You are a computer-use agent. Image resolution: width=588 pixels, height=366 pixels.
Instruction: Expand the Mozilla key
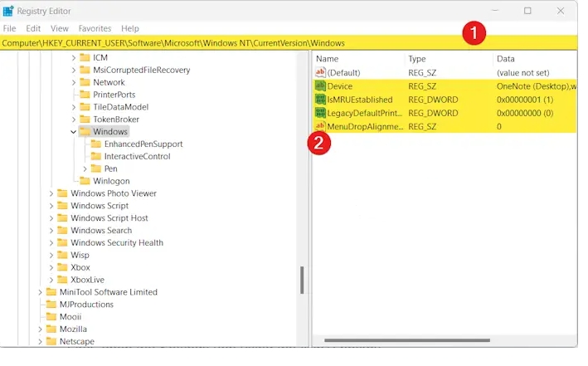(x=40, y=329)
